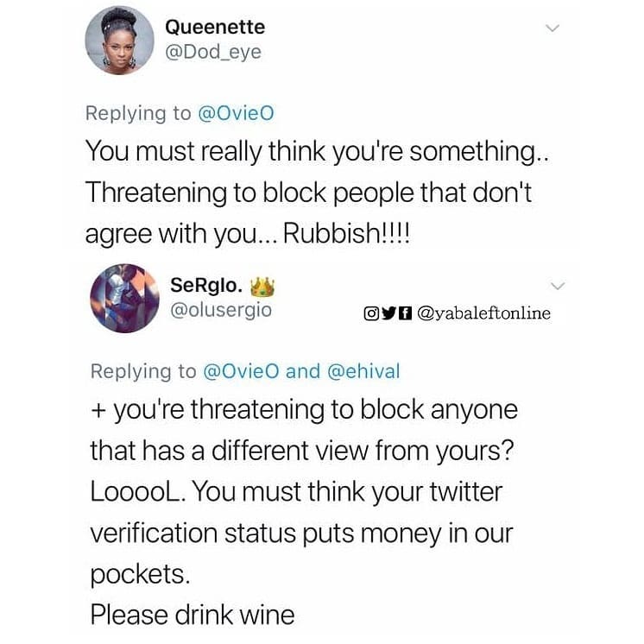The height and width of the screenshot is (644, 644).
Task: Open the SeRgIo profile avatar
Action: (125, 298)
